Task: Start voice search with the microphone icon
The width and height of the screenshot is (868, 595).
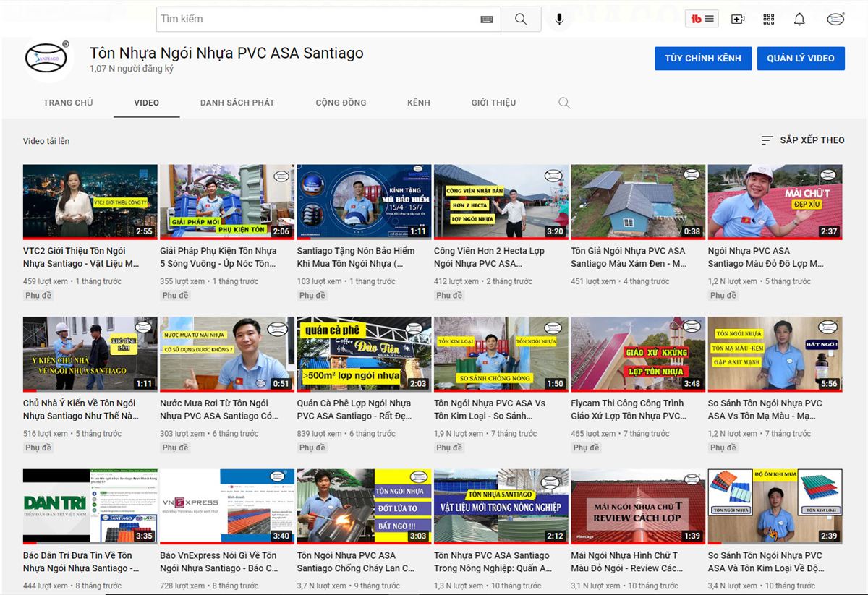Action: 559,20
